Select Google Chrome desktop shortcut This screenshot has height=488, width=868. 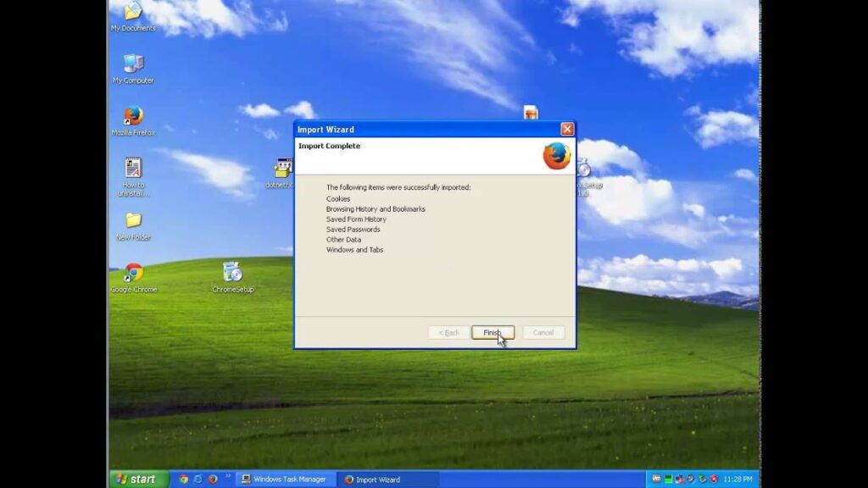[x=133, y=278]
